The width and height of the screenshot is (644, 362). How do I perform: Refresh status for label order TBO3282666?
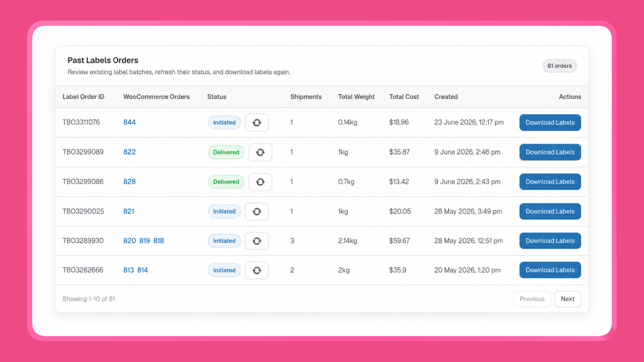[x=257, y=270]
